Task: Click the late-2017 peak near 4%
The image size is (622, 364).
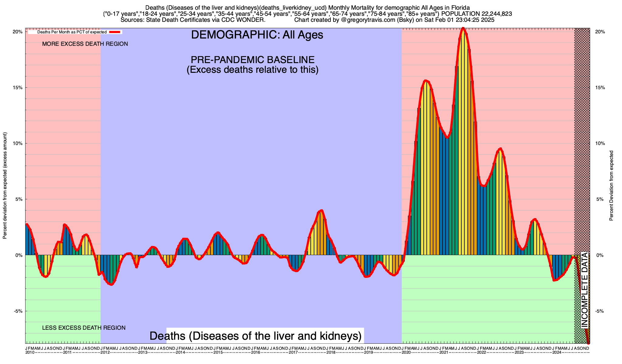Action: 321,211
